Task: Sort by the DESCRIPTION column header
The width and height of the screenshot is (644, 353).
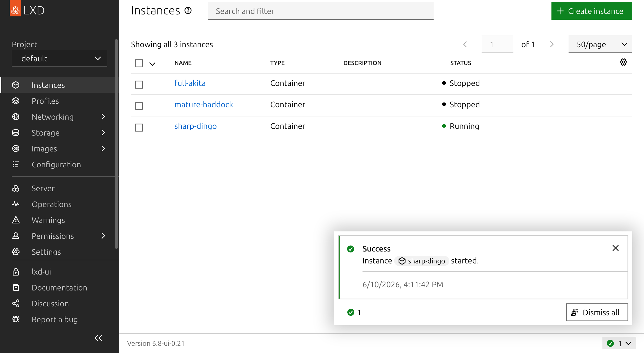Action: point(362,63)
